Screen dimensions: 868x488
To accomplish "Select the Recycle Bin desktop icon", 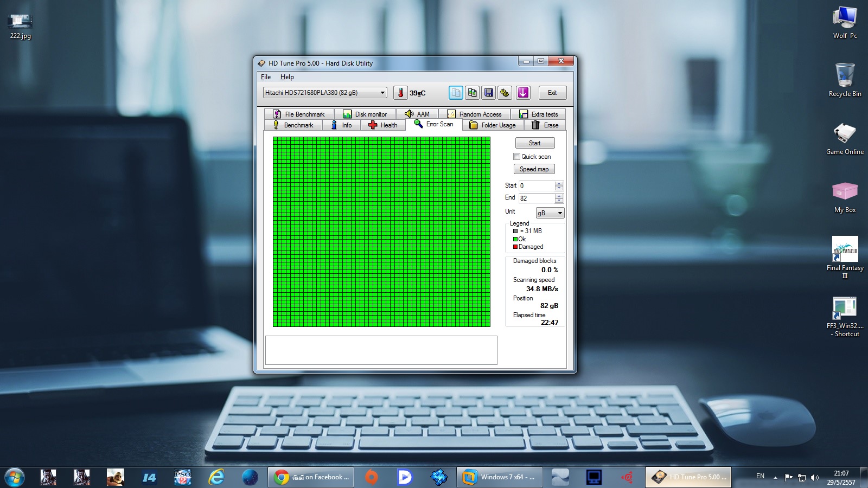I will tap(845, 80).
